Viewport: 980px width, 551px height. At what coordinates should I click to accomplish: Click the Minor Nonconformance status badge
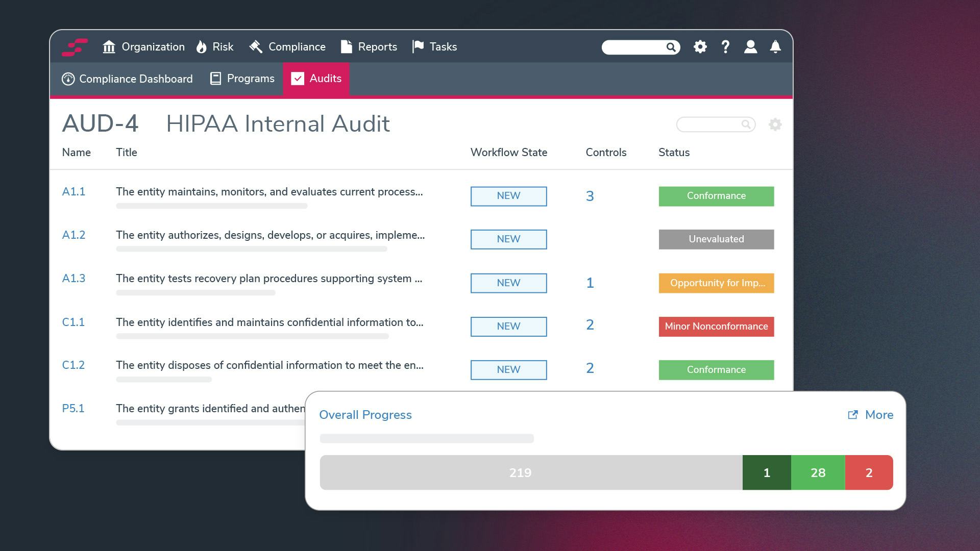716,327
